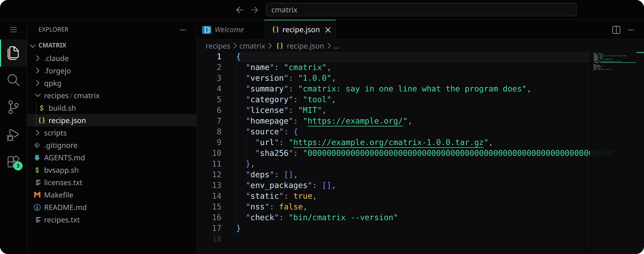
Task: Click the text lines icon beside recipes.txt
Action: (38, 220)
